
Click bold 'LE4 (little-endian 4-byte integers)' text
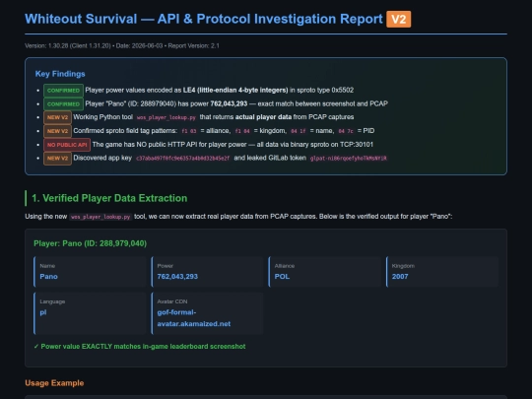tap(235, 90)
